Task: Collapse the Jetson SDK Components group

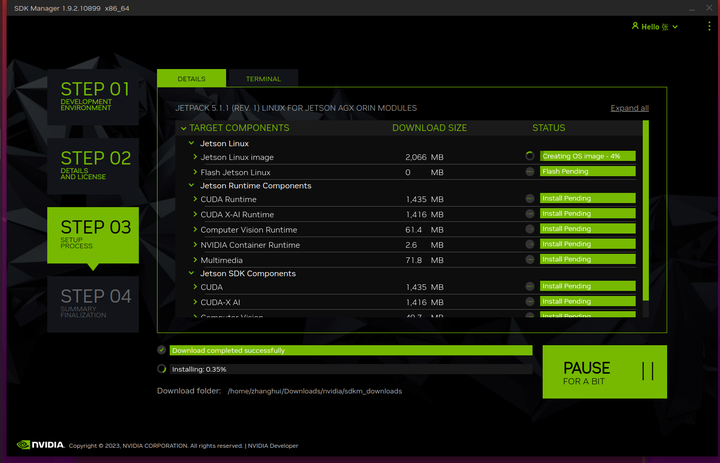Action: (x=191, y=273)
